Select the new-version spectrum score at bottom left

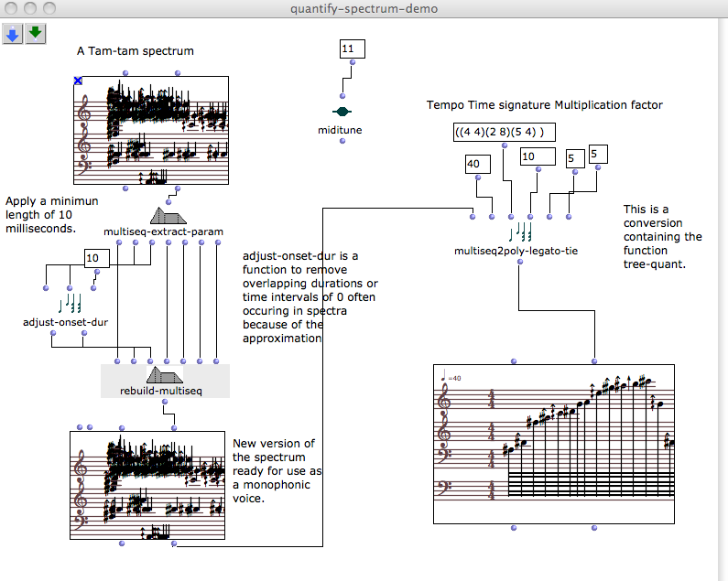click(x=147, y=485)
